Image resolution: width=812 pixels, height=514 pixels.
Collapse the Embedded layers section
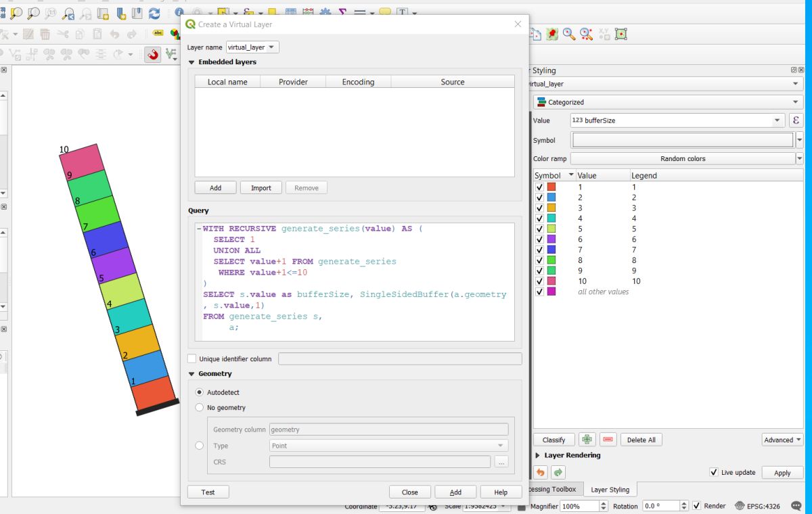[x=191, y=62]
